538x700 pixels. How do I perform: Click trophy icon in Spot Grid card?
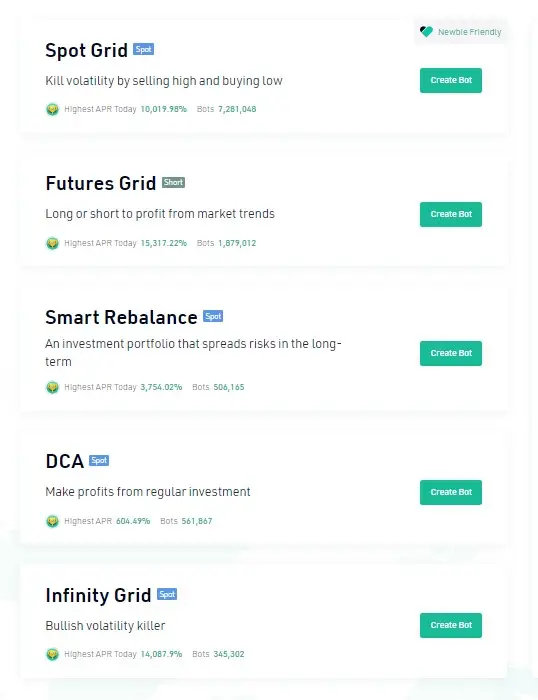[52, 109]
